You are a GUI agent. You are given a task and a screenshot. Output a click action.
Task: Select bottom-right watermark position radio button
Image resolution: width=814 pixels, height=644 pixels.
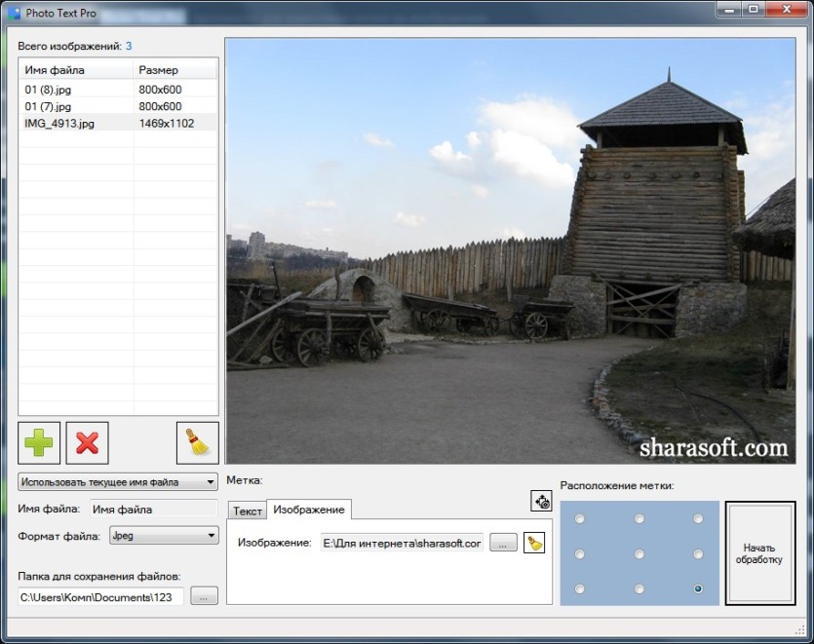click(x=698, y=589)
